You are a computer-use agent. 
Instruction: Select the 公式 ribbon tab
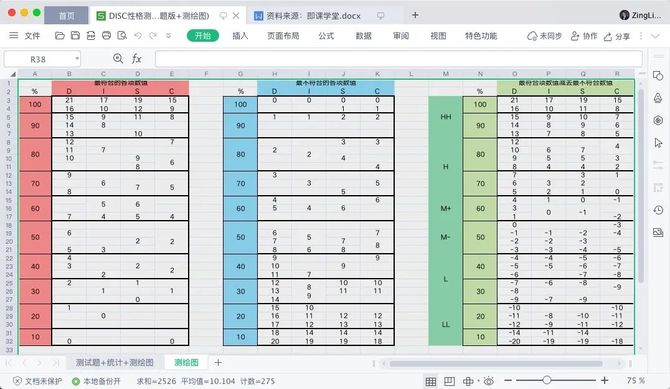(x=326, y=36)
